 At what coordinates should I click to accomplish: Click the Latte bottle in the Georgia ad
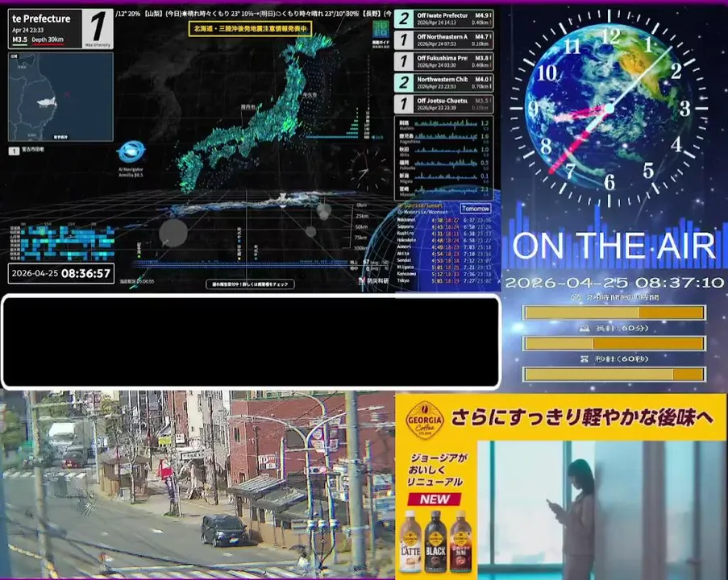pyautogui.click(x=410, y=541)
